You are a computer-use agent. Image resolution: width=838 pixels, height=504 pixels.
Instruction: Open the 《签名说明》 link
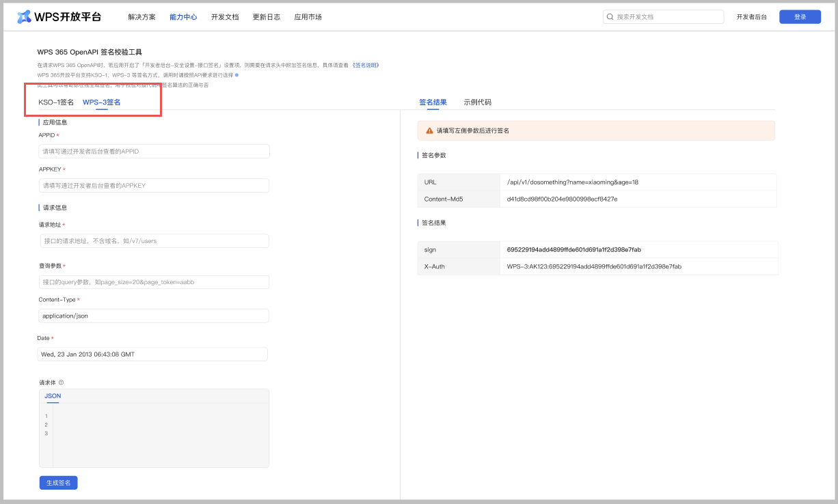pos(366,66)
